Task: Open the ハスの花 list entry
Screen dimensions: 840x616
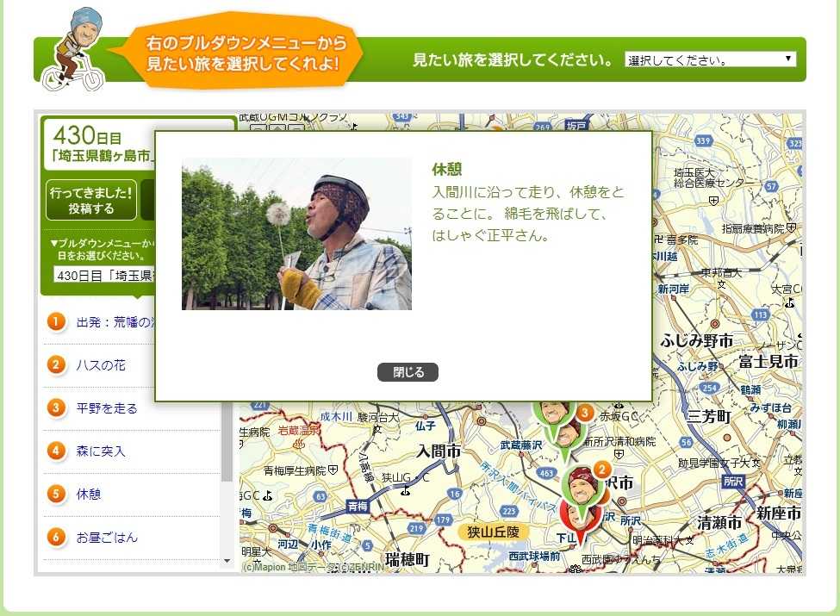Action: [101, 365]
